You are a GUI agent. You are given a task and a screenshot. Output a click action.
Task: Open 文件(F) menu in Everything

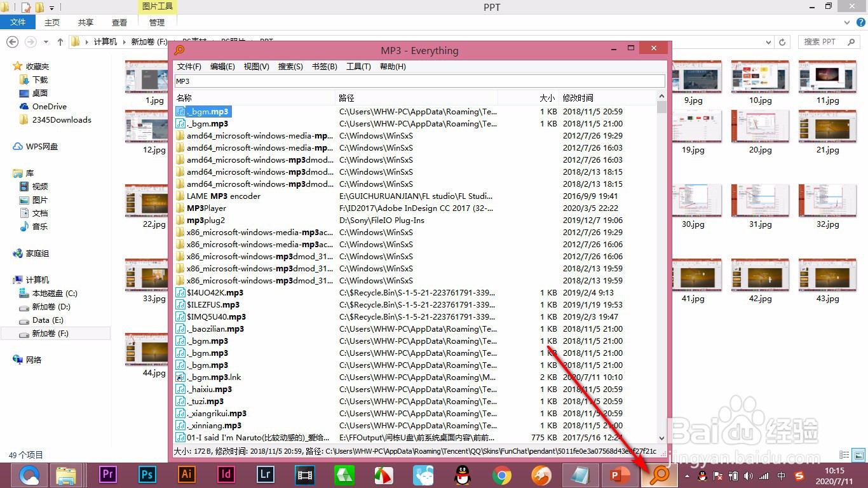point(189,67)
